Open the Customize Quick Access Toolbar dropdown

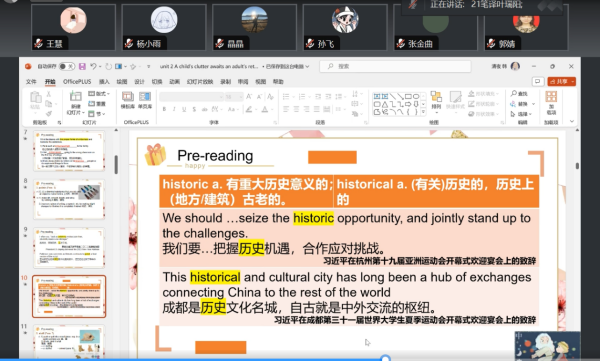148,66
